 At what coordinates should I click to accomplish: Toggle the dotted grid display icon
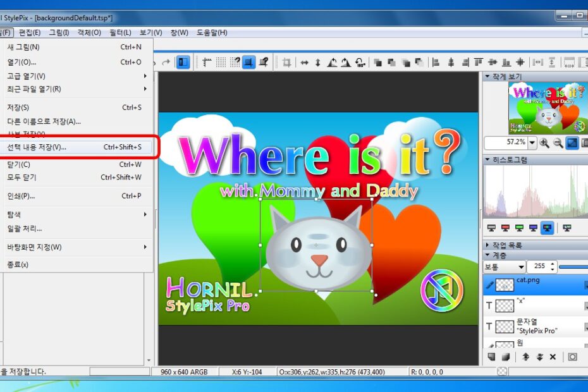pyautogui.click(x=221, y=62)
